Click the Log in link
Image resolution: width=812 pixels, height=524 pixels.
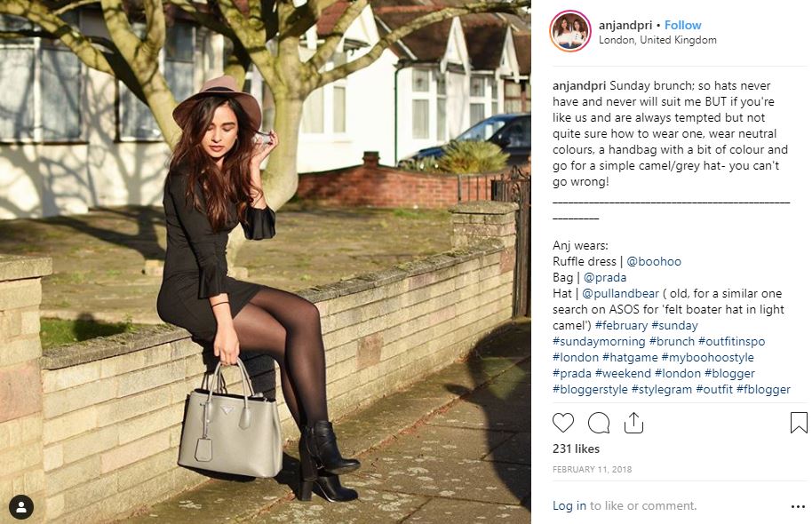(x=569, y=506)
